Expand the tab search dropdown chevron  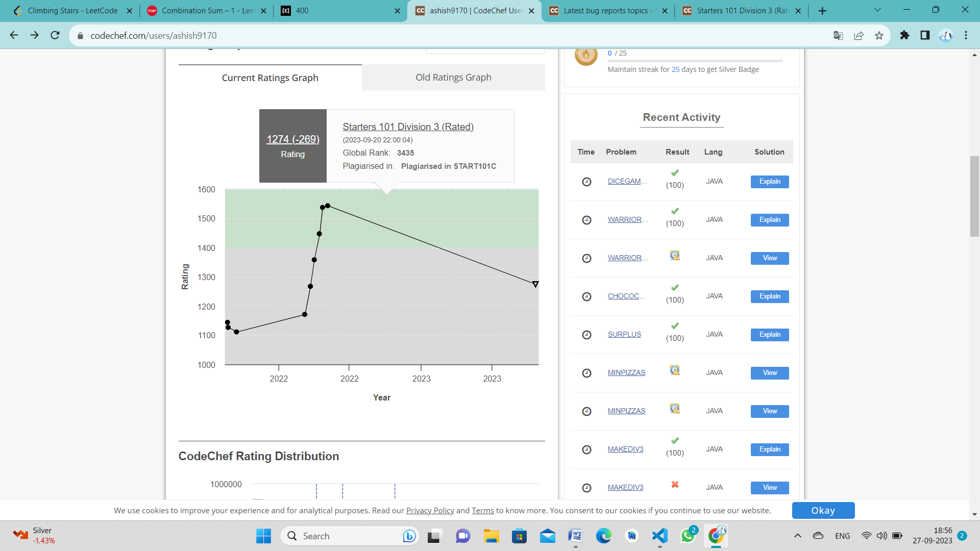(877, 10)
